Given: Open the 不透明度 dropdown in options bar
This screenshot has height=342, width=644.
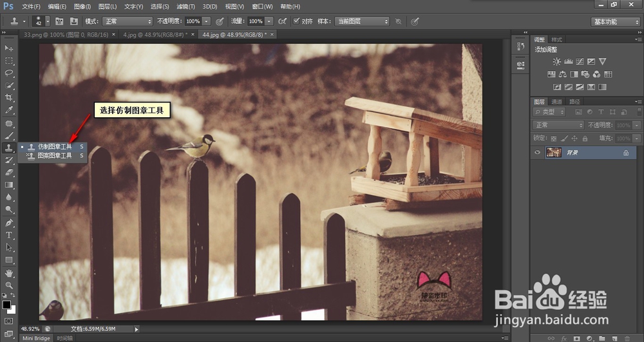Looking at the screenshot, I should point(207,21).
